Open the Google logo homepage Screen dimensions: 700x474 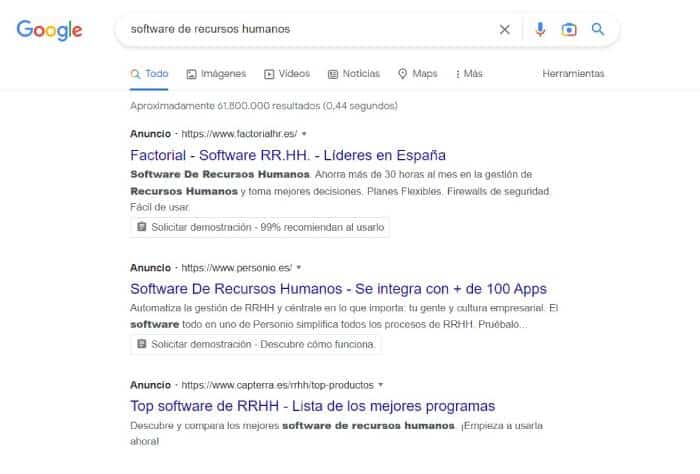(x=49, y=30)
